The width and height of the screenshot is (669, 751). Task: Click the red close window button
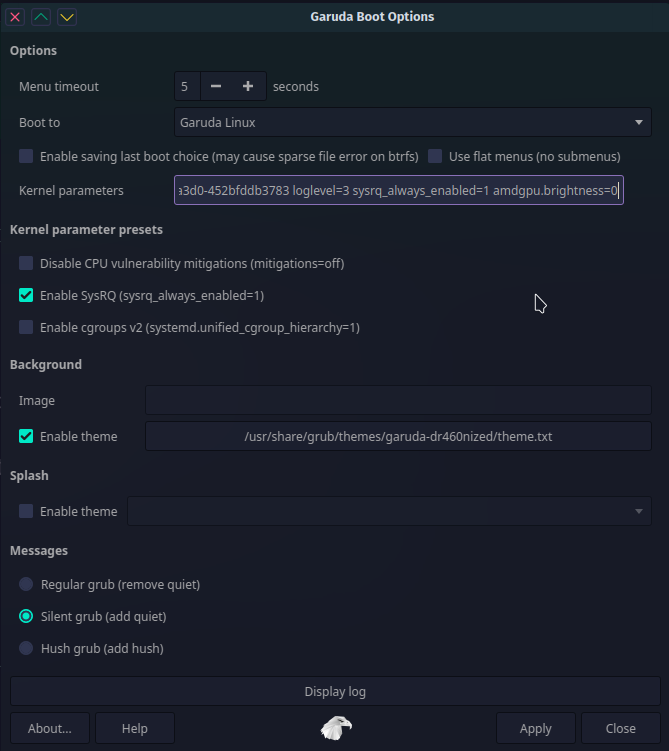coord(16,17)
